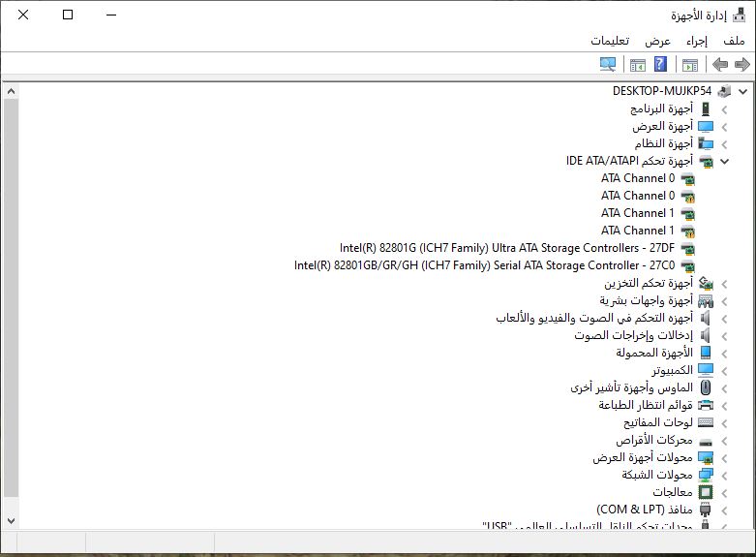Select the الكمبيوتر label

click(x=673, y=370)
